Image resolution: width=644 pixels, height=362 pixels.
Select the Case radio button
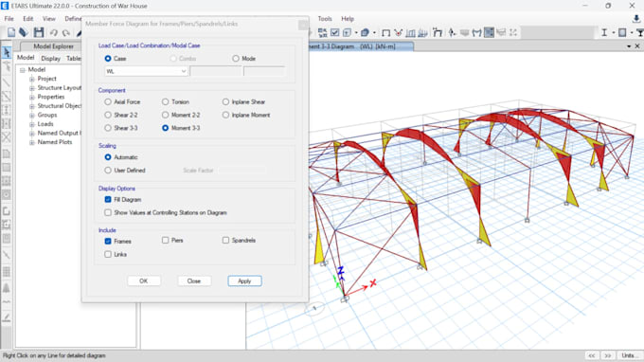(108, 59)
